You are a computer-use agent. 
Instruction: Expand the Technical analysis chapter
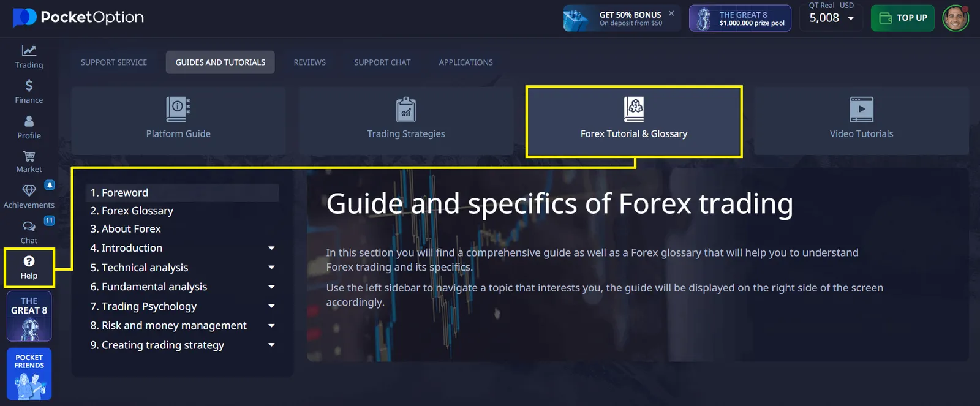pyautogui.click(x=271, y=268)
